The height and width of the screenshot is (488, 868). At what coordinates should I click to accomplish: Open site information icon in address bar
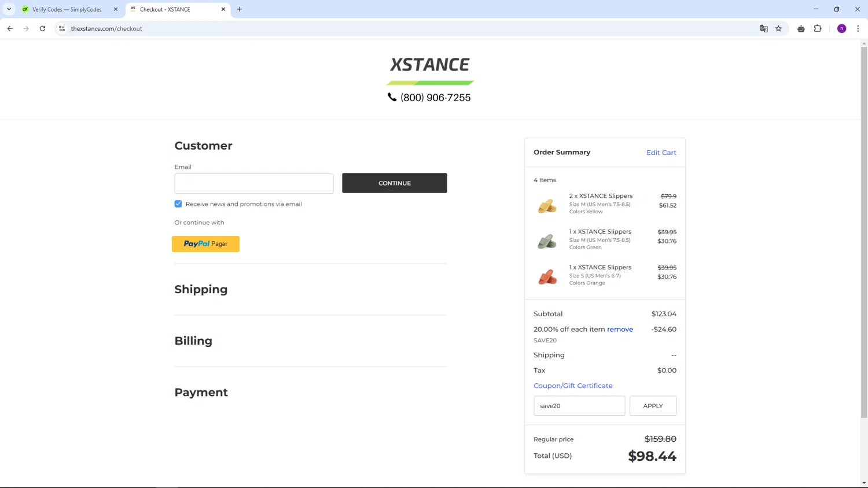coord(62,28)
